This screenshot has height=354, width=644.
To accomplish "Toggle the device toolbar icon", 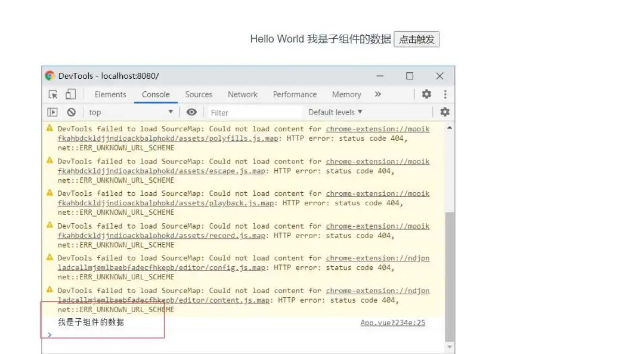I will click(x=70, y=94).
